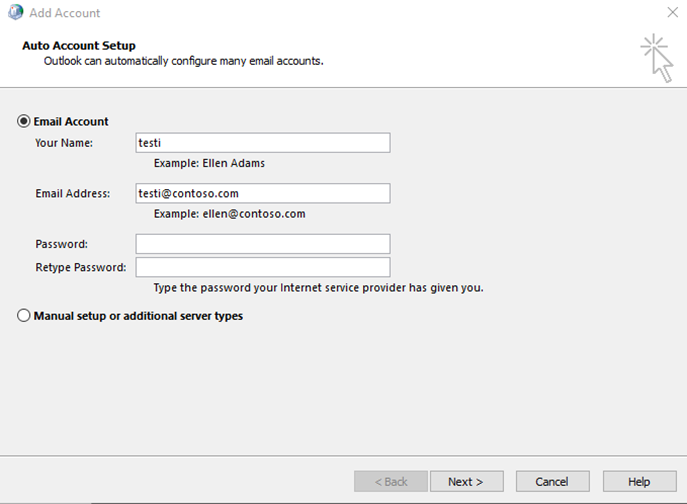Click the ellen@contoso.com example text
The height and width of the screenshot is (504, 687).
click(254, 214)
